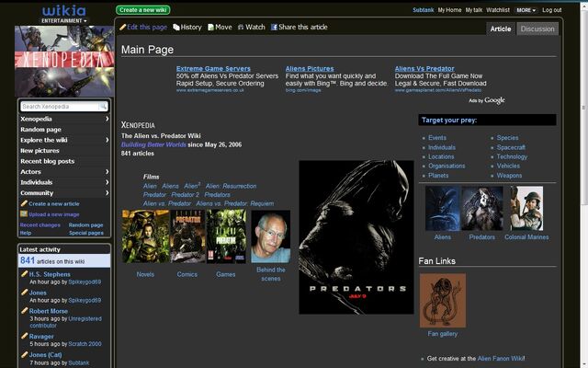Image resolution: width=588 pixels, height=368 pixels.
Task: Focus the Search Xenopedia field
Action: pos(59,107)
